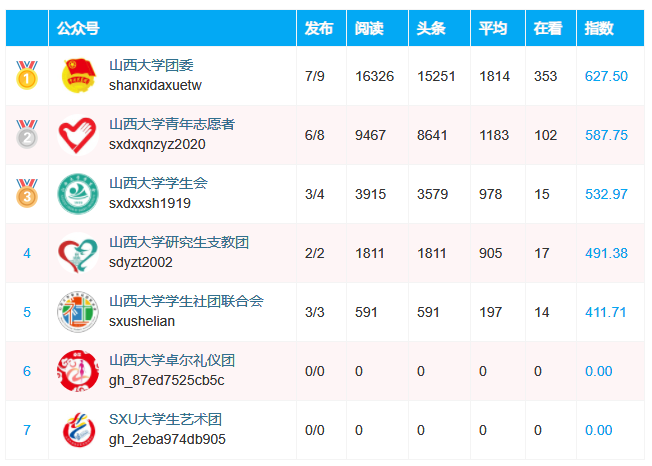The width and height of the screenshot is (652, 466).
Task: Click the index value 627.50
Action: click(x=606, y=76)
